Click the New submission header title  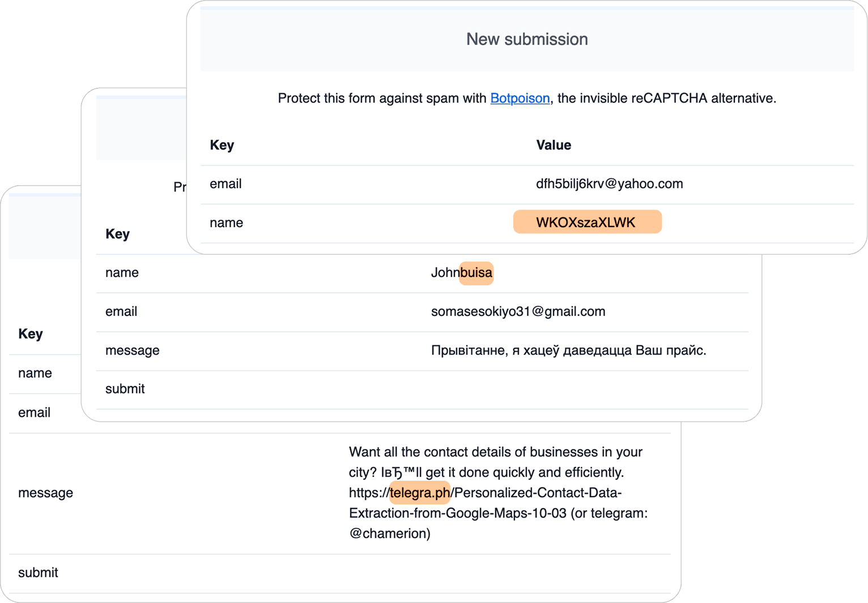click(x=527, y=39)
